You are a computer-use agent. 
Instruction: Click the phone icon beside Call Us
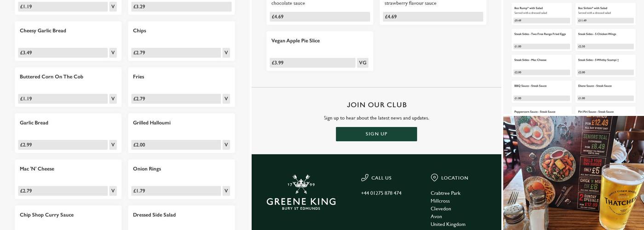(365, 178)
